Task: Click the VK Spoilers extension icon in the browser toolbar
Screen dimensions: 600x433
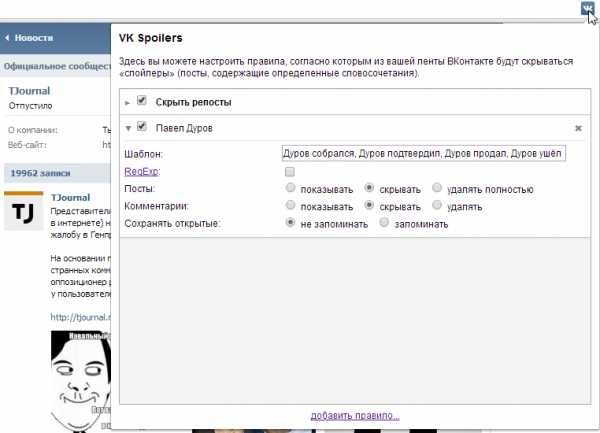Action: click(587, 8)
